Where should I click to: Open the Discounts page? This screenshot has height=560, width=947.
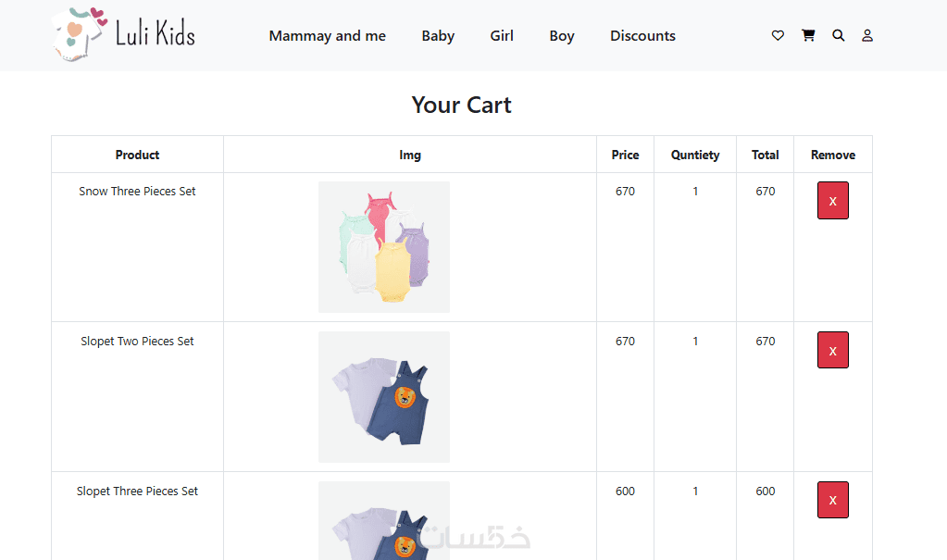(x=642, y=36)
